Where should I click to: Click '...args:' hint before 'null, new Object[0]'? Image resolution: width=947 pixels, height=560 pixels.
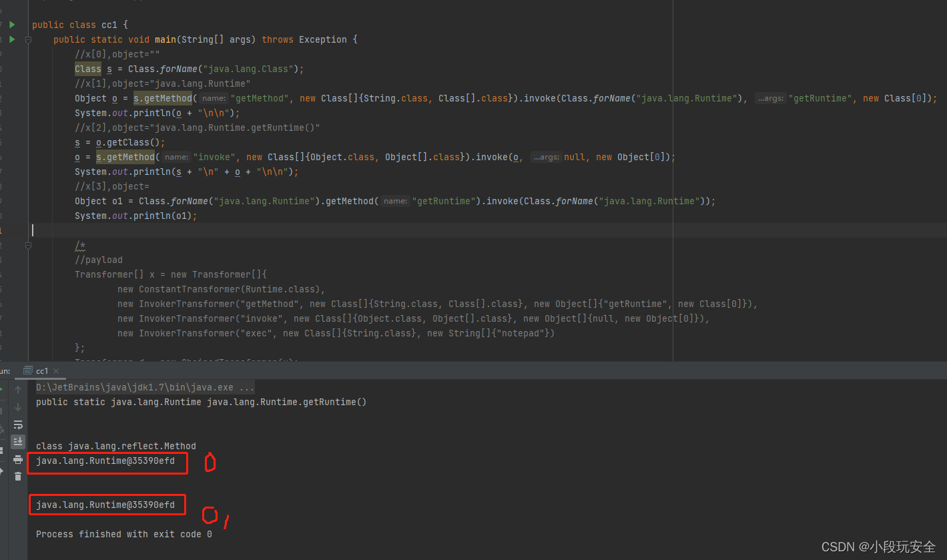click(x=546, y=158)
